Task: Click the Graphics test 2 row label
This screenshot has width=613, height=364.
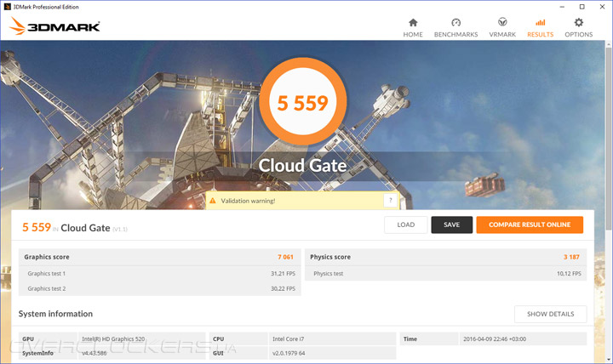Action: 47,288
